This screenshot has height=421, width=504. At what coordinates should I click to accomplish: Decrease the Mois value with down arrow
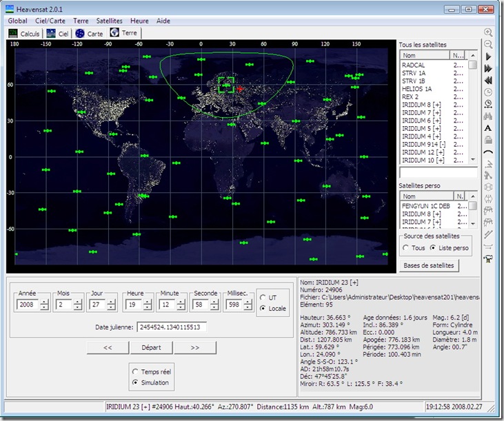(x=77, y=307)
